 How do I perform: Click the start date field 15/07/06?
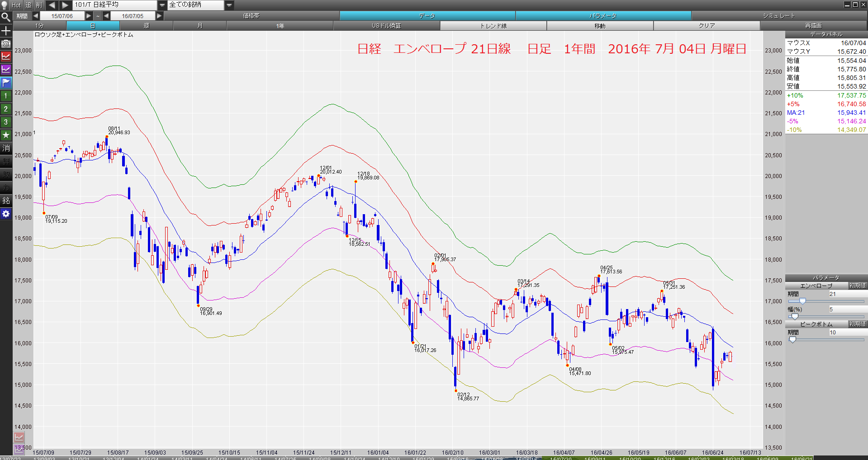click(x=62, y=16)
